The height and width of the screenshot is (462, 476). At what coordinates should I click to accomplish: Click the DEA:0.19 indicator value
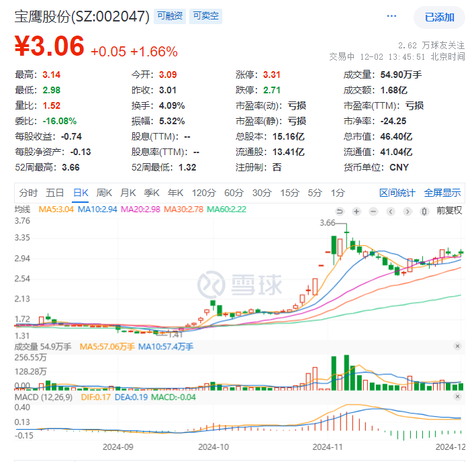tap(131, 398)
